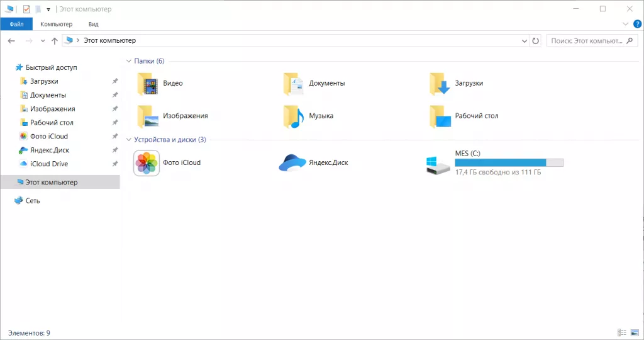Unpin Изображения via its pin icon

[x=115, y=108]
